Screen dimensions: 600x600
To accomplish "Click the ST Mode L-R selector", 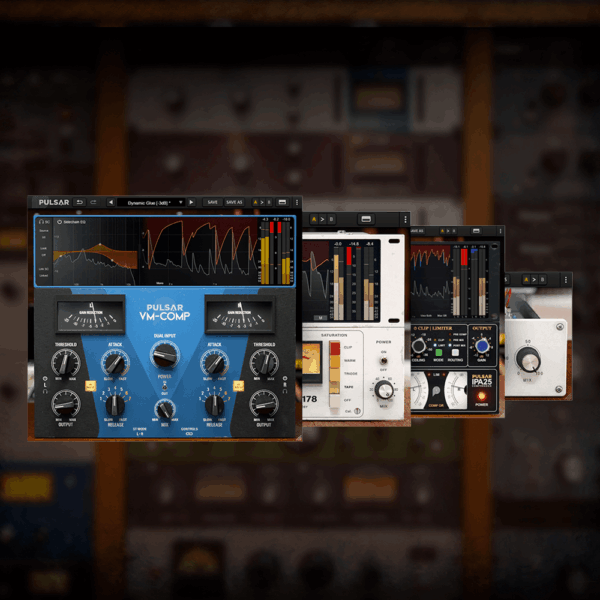I will tap(140, 434).
